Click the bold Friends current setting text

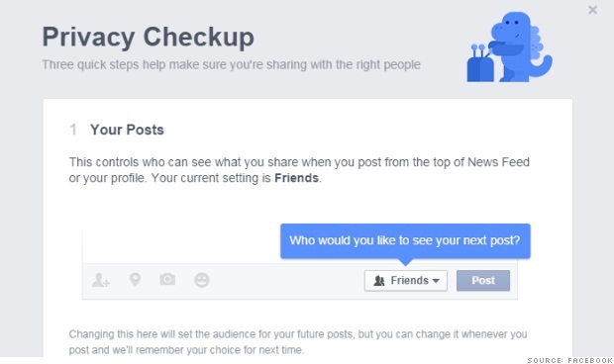click(x=296, y=178)
